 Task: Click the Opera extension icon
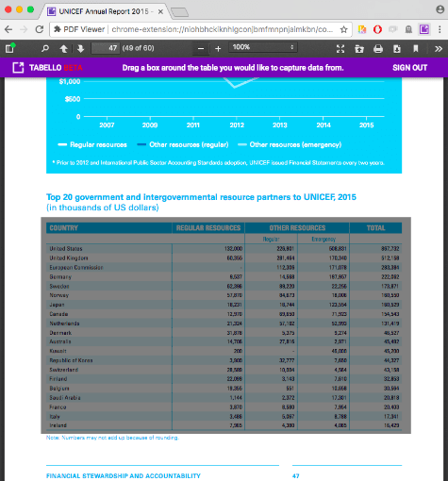click(x=377, y=29)
